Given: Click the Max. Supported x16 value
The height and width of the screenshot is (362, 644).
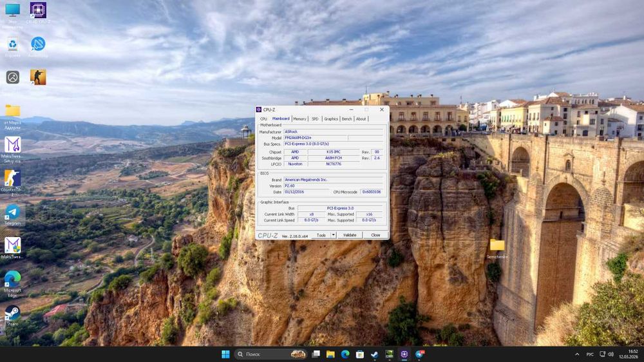Looking at the screenshot, I should 369,214.
